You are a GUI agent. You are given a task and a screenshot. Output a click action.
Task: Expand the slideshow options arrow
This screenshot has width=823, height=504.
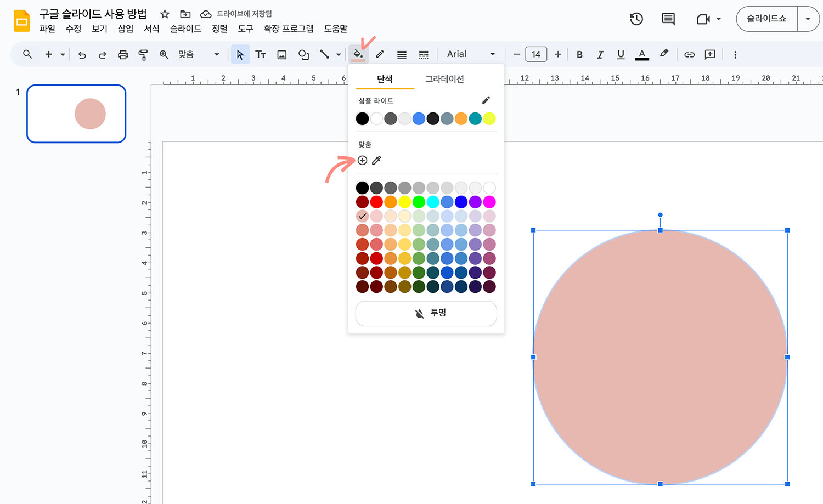[808, 19]
